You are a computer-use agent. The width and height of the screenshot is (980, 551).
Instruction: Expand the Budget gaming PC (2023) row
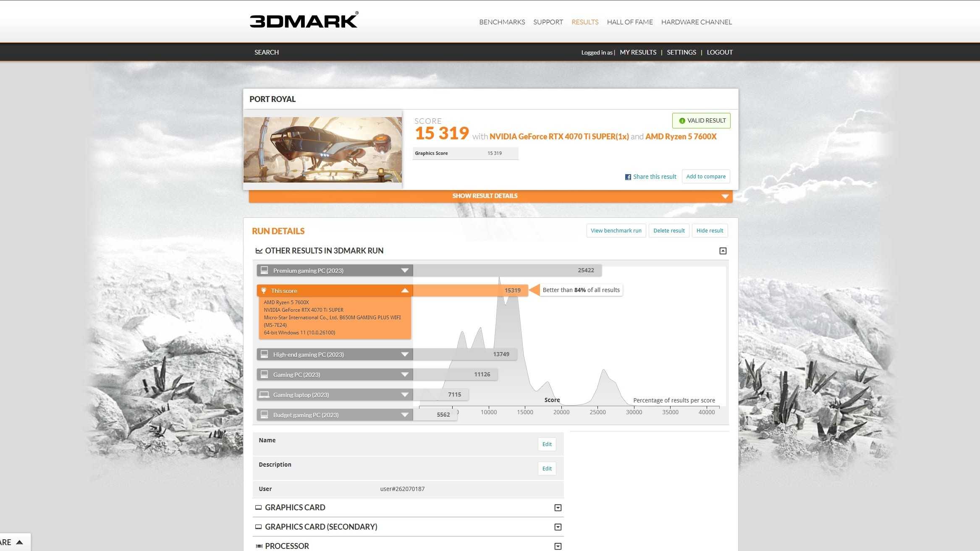click(405, 415)
